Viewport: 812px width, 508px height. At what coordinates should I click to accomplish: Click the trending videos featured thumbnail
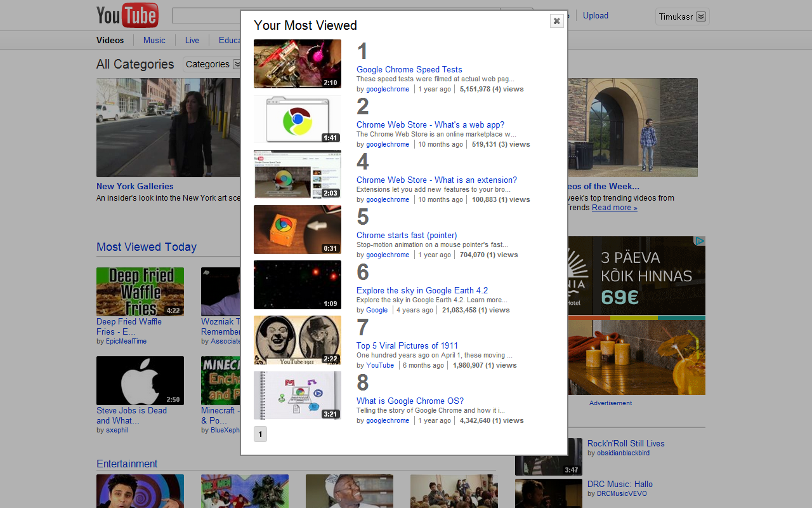tap(633, 128)
